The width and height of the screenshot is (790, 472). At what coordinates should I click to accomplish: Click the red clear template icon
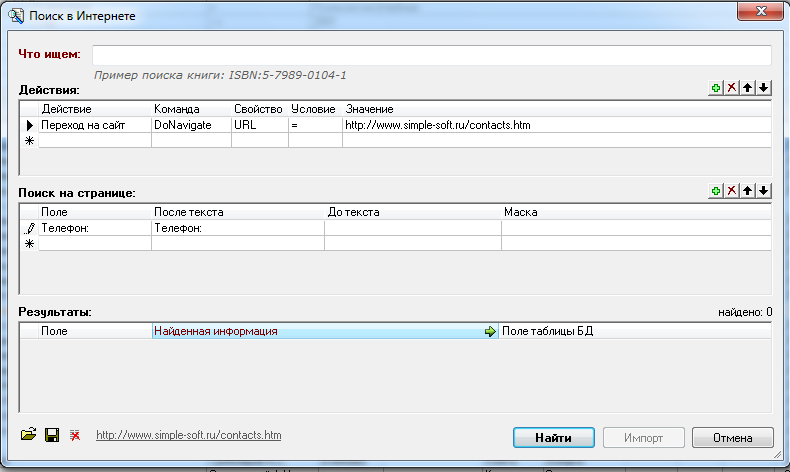[x=75, y=436]
